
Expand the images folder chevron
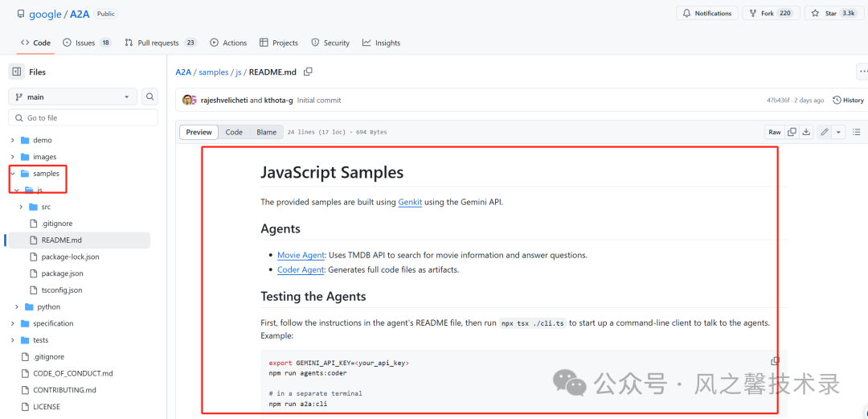coord(12,157)
